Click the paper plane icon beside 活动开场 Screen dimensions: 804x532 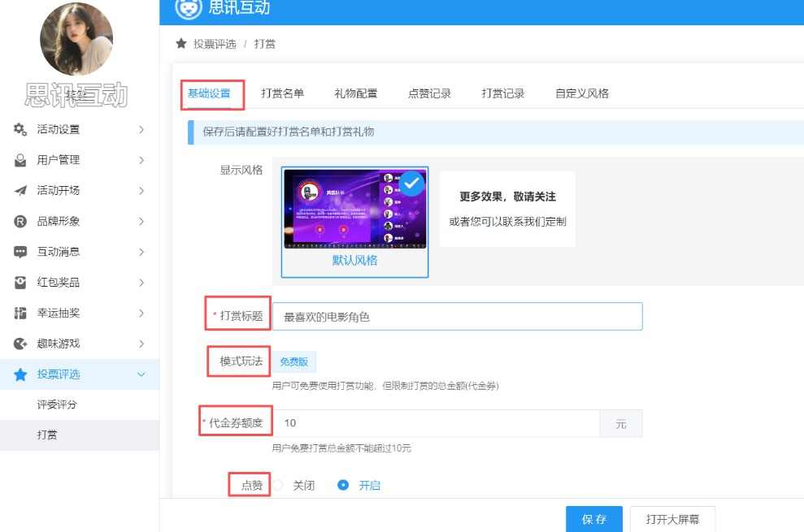coord(20,191)
